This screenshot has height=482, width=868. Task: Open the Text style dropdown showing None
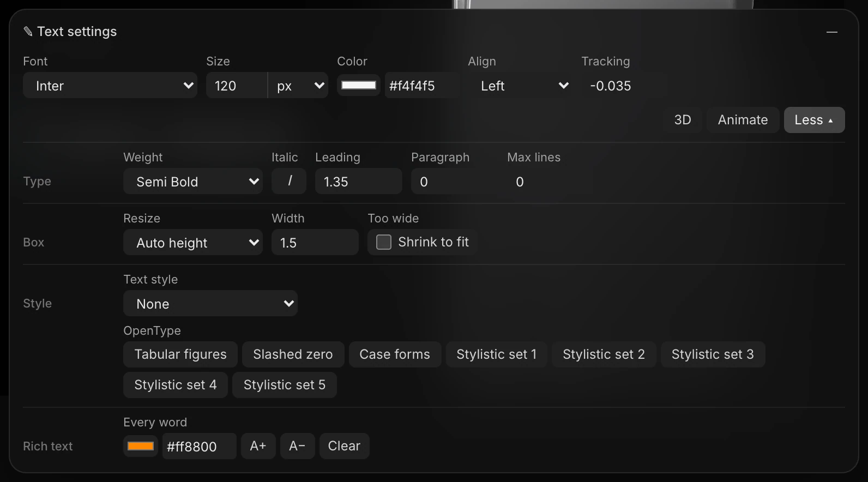pos(210,303)
